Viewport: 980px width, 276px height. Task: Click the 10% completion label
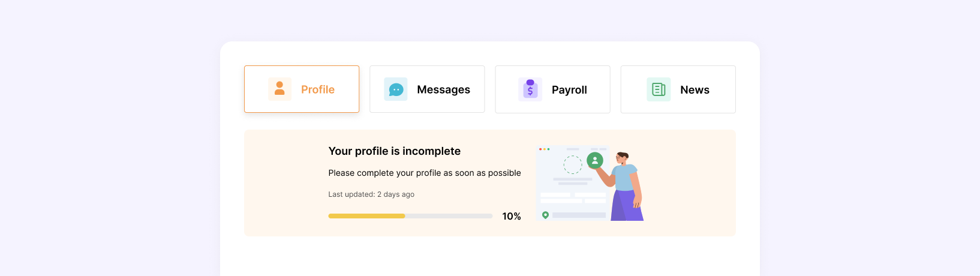click(512, 216)
